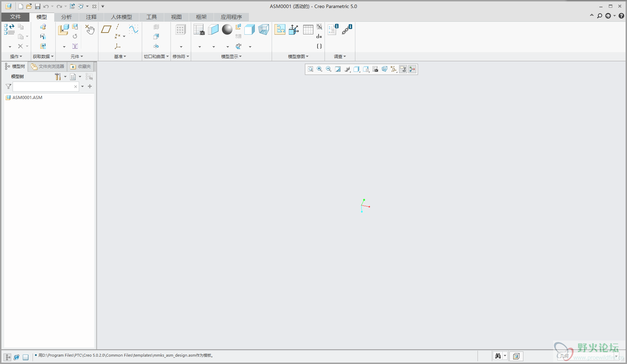Click the shaded sphere Appearances icon
This screenshot has width=627, height=364.
(x=227, y=30)
